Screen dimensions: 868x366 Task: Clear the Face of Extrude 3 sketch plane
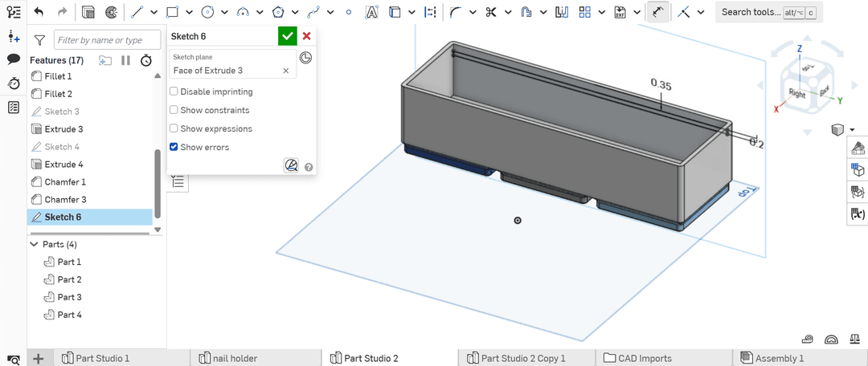click(x=286, y=71)
